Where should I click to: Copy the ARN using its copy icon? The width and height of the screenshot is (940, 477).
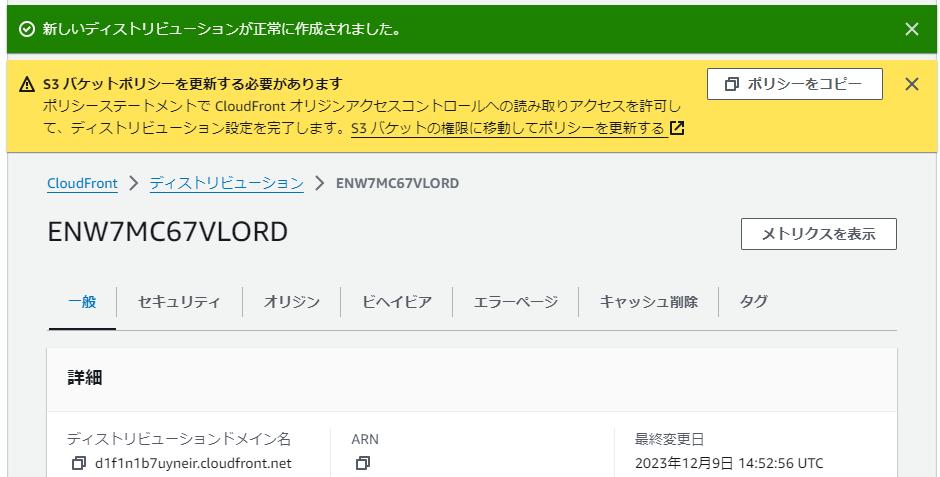pyautogui.click(x=363, y=463)
